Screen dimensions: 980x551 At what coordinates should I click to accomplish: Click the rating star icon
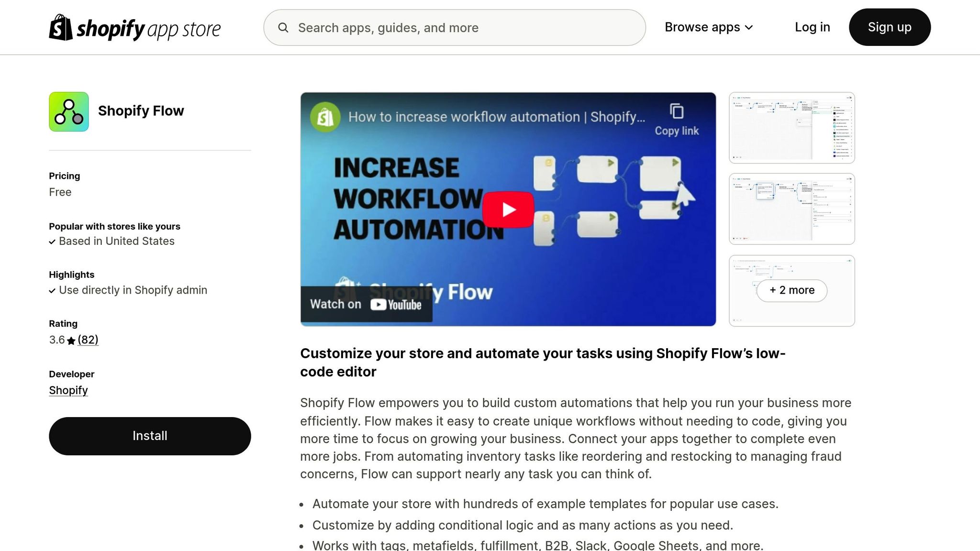[71, 341]
